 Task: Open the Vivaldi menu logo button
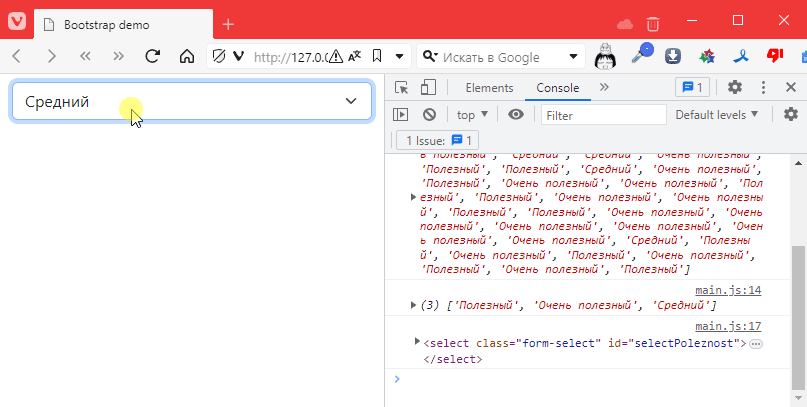tap(17, 22)
